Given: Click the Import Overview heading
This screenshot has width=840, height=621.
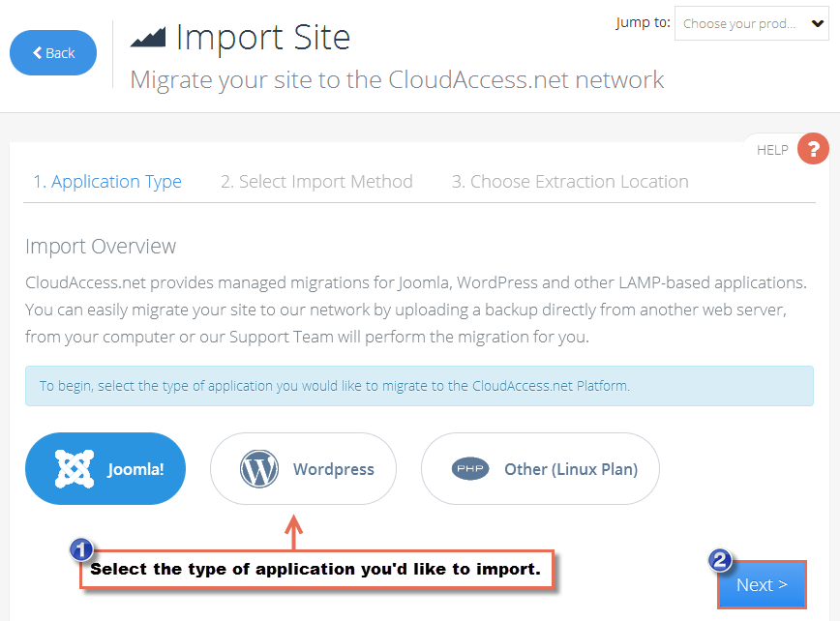Looking at the screenshot, I should (101, 247).
